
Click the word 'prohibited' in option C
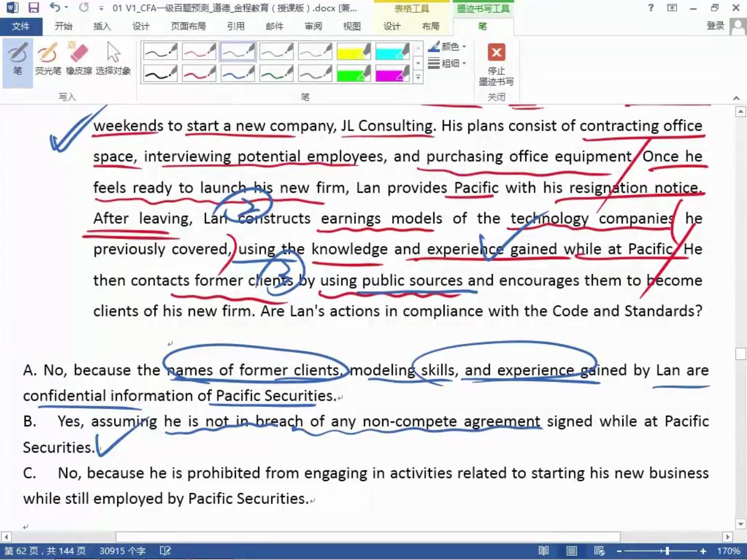[x=223, y=473]
